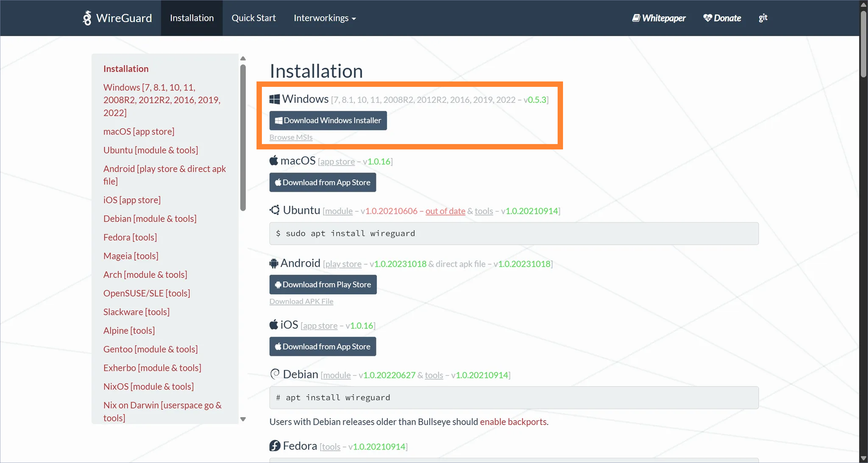
Task: Click the page scrollbar down arrow
Action: click(x=863, y=458)
